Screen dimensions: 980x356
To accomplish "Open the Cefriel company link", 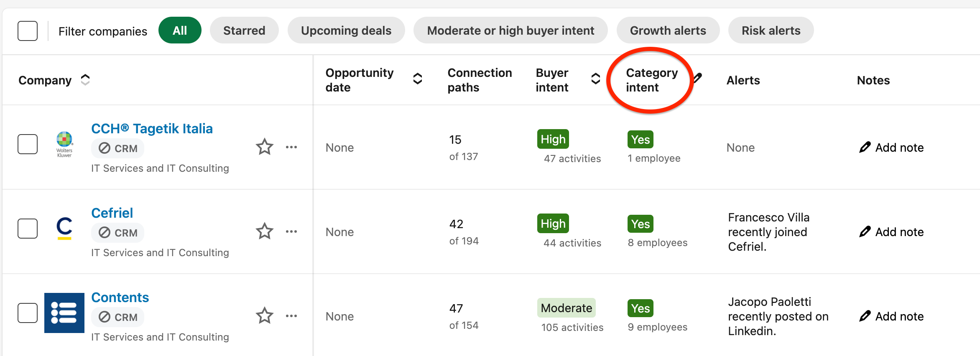I will [x=112, y=213].
